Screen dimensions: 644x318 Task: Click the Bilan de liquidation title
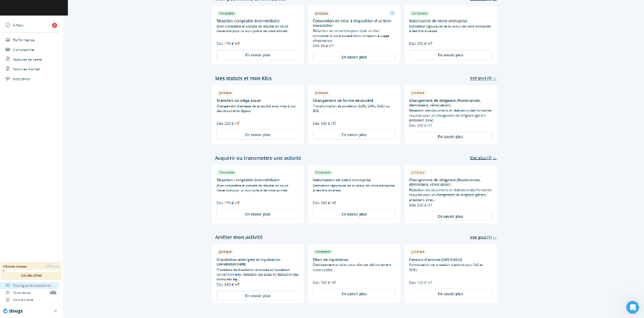(x=331, y=260)
